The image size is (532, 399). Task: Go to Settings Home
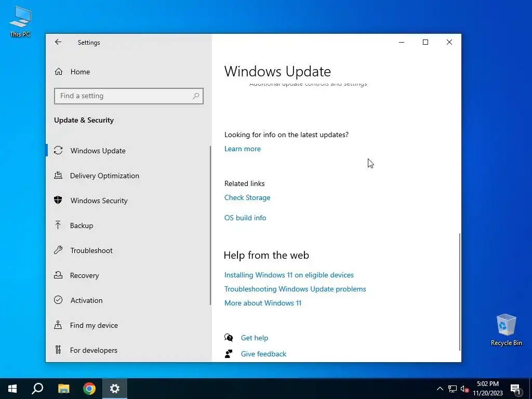[x=128, y=72]
